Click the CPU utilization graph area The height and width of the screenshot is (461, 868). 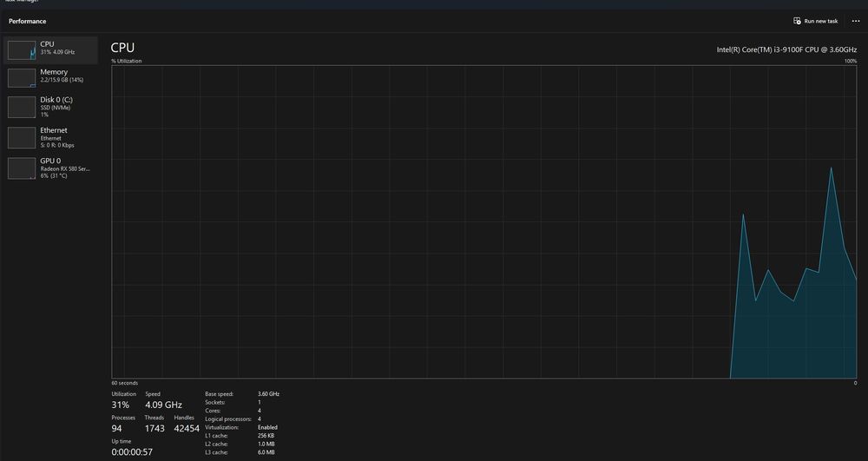(x=483, y=222)
